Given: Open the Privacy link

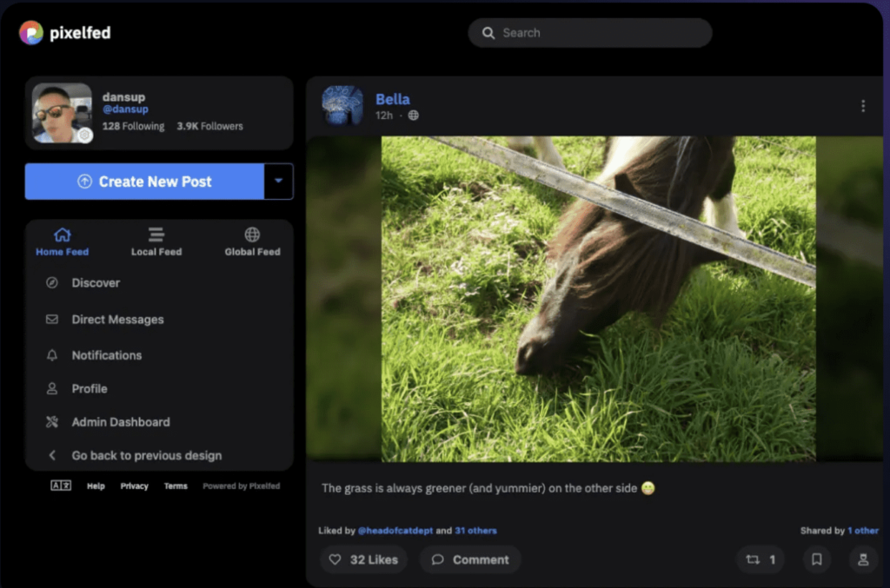Looking at the screenshot, I should click(x=135, y=486).
